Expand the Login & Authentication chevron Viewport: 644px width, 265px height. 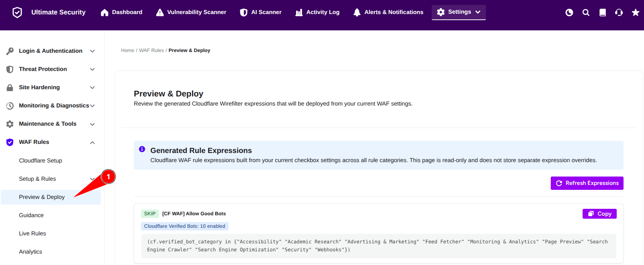(x=92, y=51)
